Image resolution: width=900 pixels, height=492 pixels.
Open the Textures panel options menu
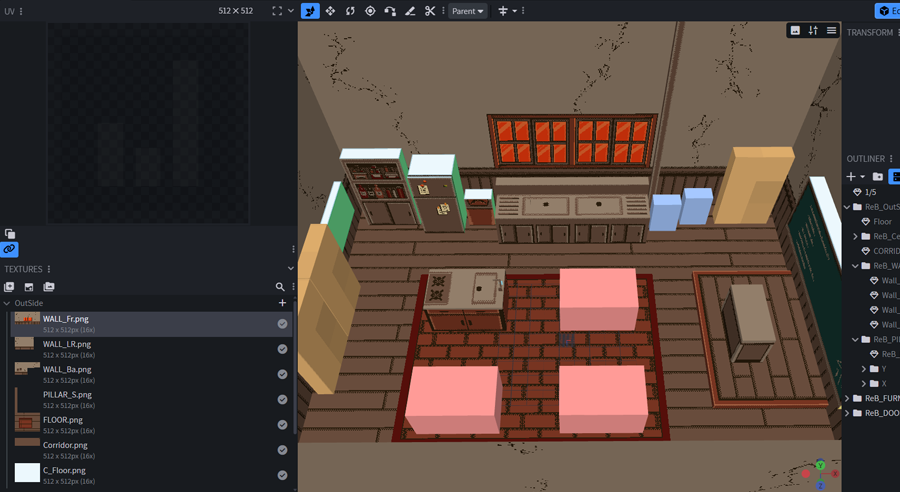click(49, 269)
